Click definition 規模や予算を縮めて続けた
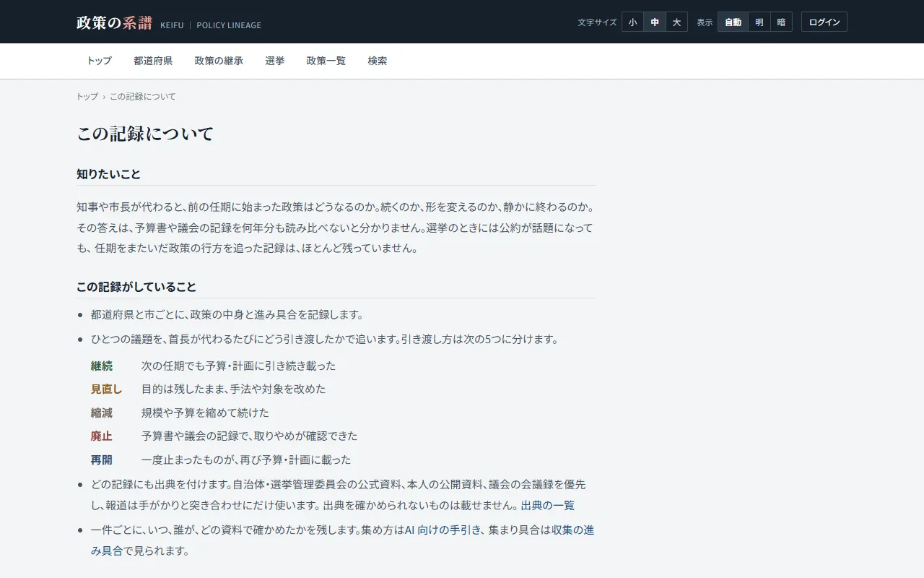This screenshot has height=578, width=924. coord(205,413)
